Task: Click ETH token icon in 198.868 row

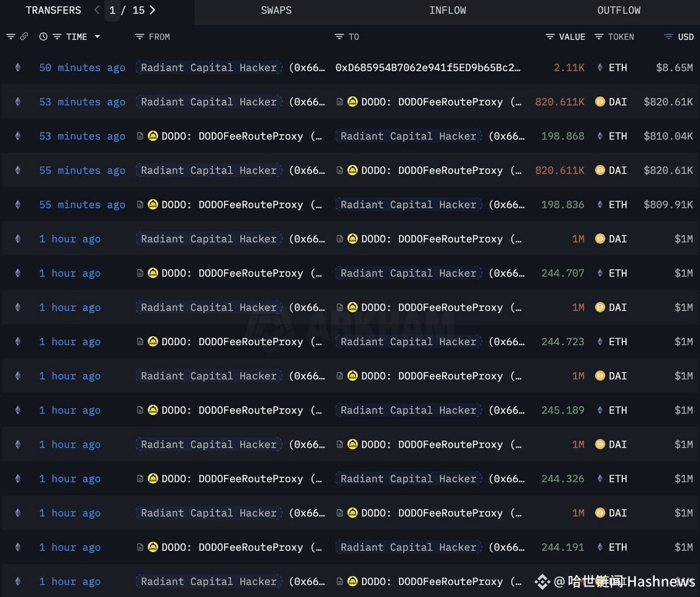Action: point(600,136)
